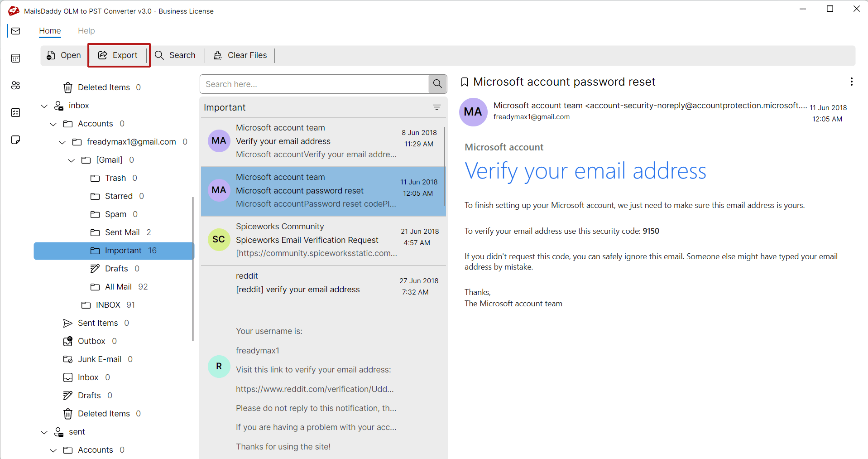Select the Important folder

point(114,251)
